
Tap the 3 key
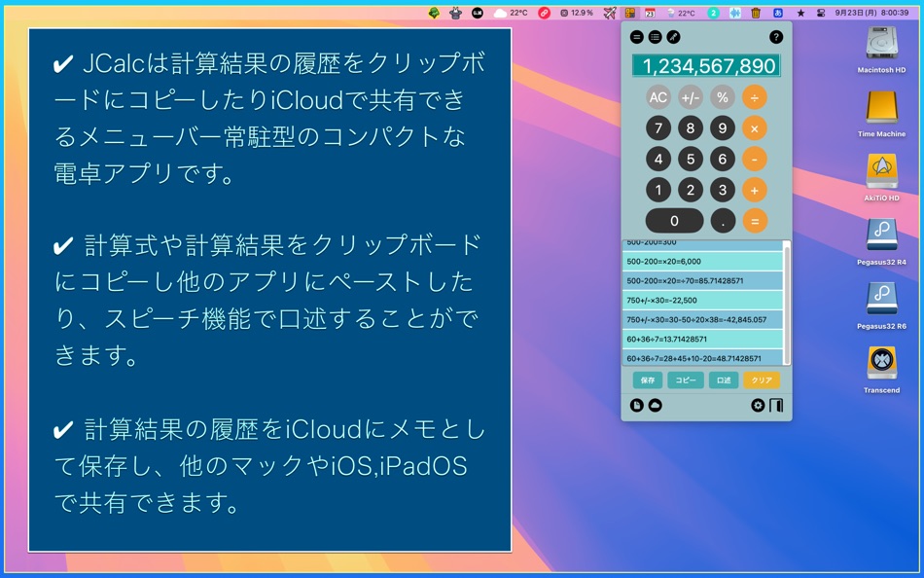click(723, 190)
